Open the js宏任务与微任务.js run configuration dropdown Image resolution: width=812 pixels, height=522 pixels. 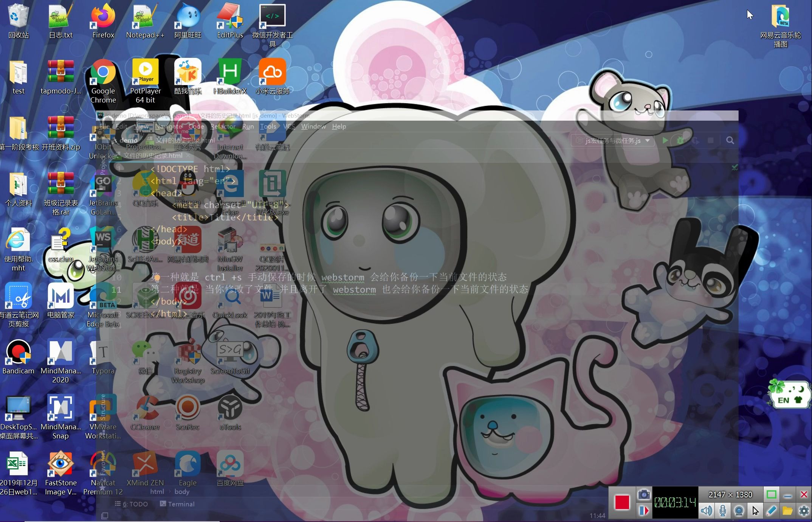[x=613, y=141]
